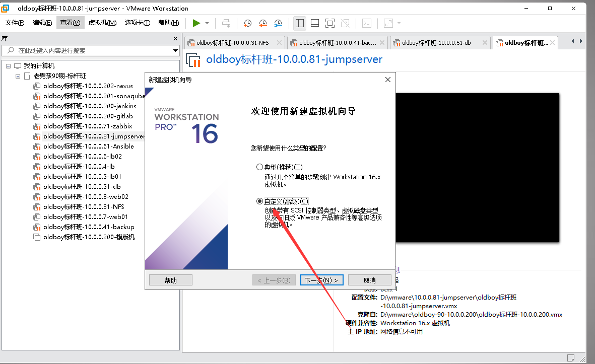Viewport: 595px width, 364px height.
Task: Close the 10.0.0.51-db tab
Action: (485, 42)
